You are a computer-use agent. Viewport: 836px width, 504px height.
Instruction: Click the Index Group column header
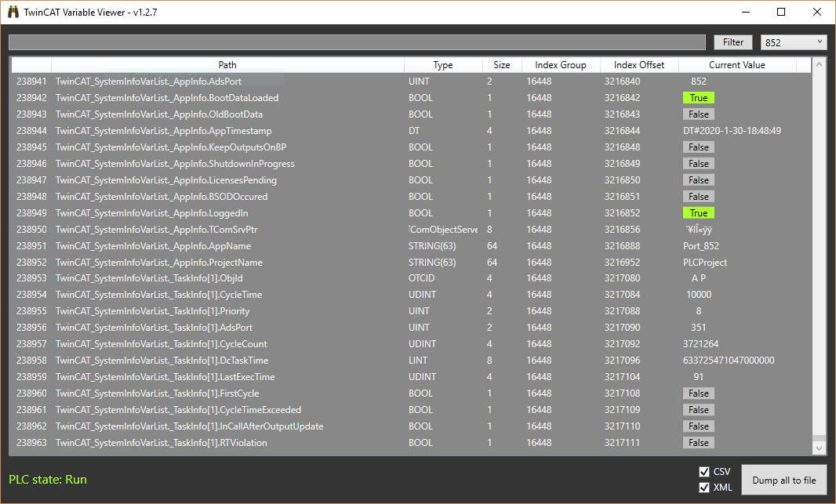click(x=560, y=64)
